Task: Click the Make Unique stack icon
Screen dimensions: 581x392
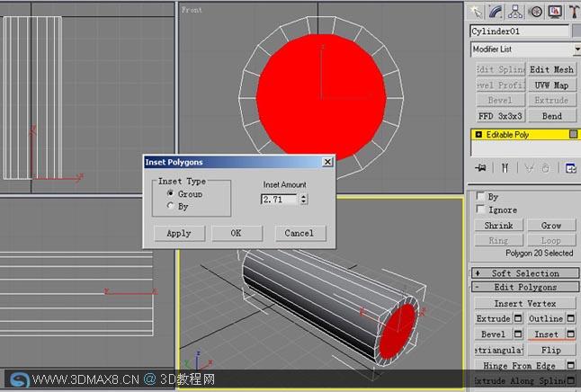Action: 529,168
